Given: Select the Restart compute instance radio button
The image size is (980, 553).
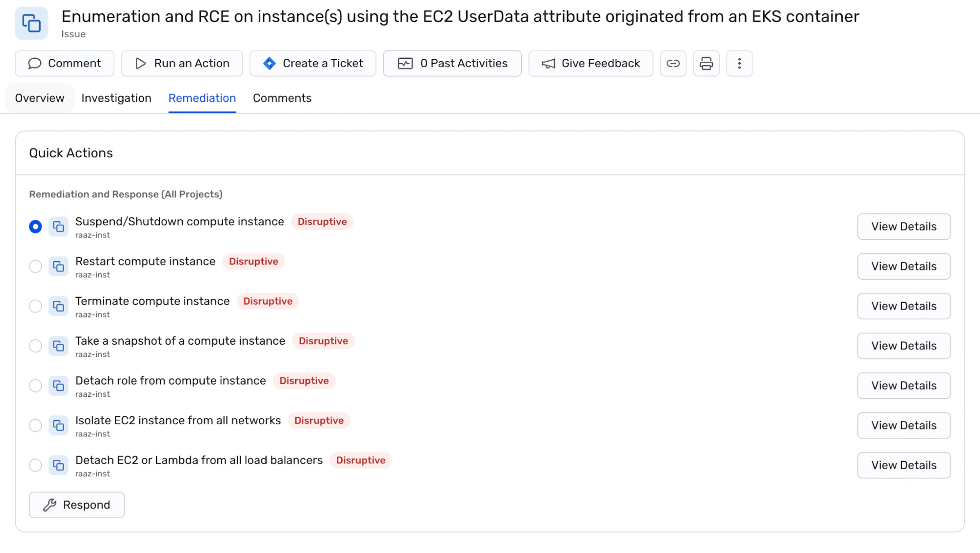Looking at the screenshot, I should (x=35, y=266).
